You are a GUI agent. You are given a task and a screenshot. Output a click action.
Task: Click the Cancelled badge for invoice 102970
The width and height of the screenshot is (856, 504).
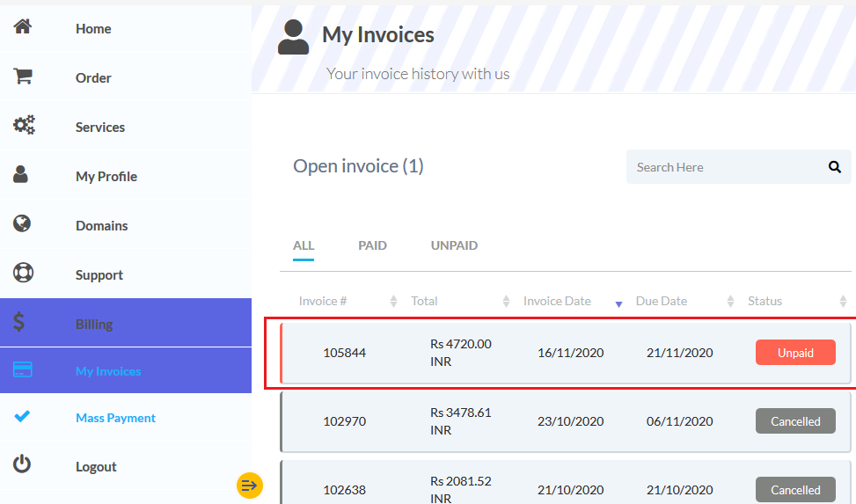click(795, 421)
